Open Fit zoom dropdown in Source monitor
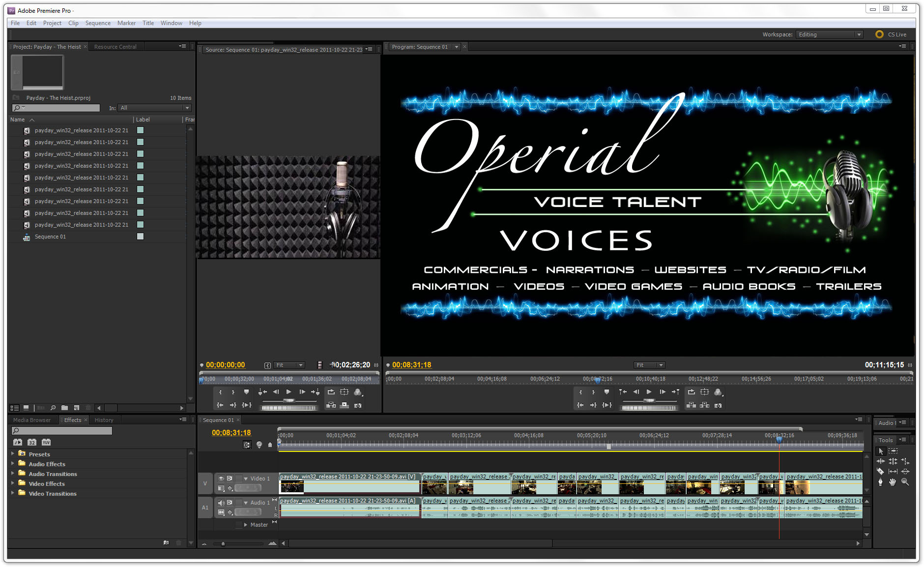Image resolution: width=924 pixels, height=567 pixels. point(289,365)
